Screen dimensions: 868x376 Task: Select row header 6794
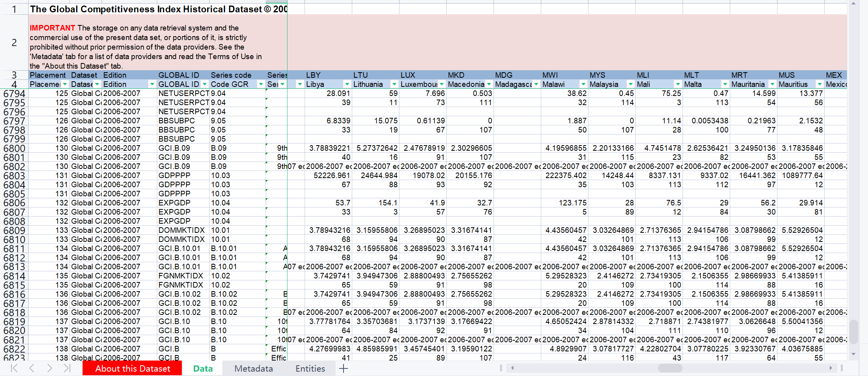point(14,94)
